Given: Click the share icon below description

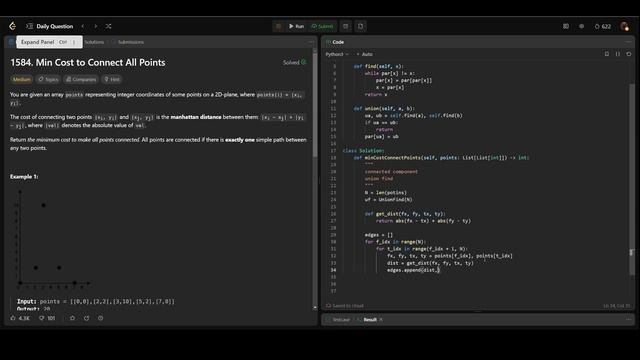Looking at the screenshot, I should (x=87, y=318).
